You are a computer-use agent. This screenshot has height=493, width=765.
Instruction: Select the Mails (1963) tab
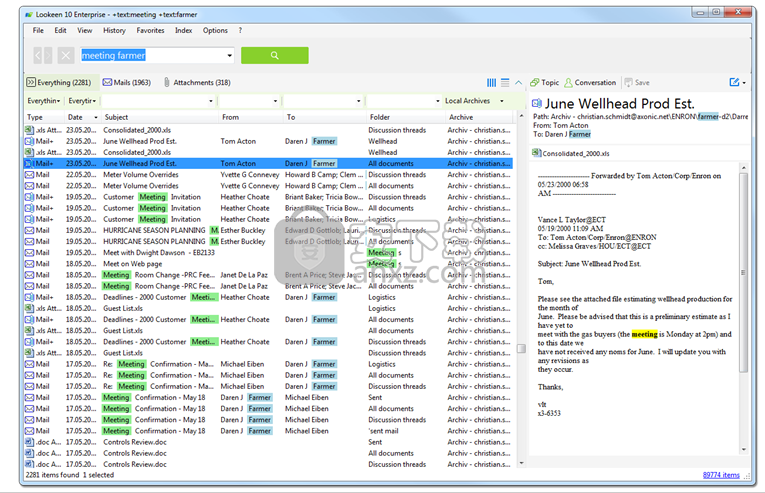click(x=127, y=82)
